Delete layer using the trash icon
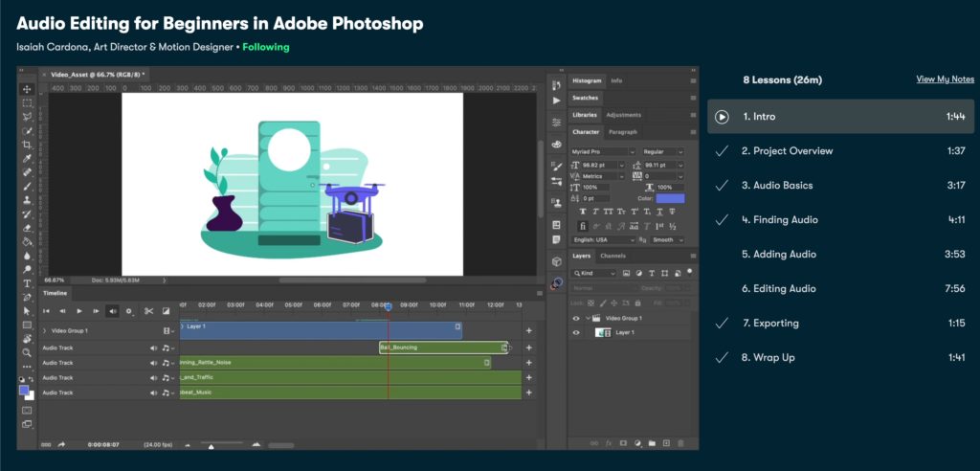Viewport: 980px width, 471px height. [x=680, y=443]
